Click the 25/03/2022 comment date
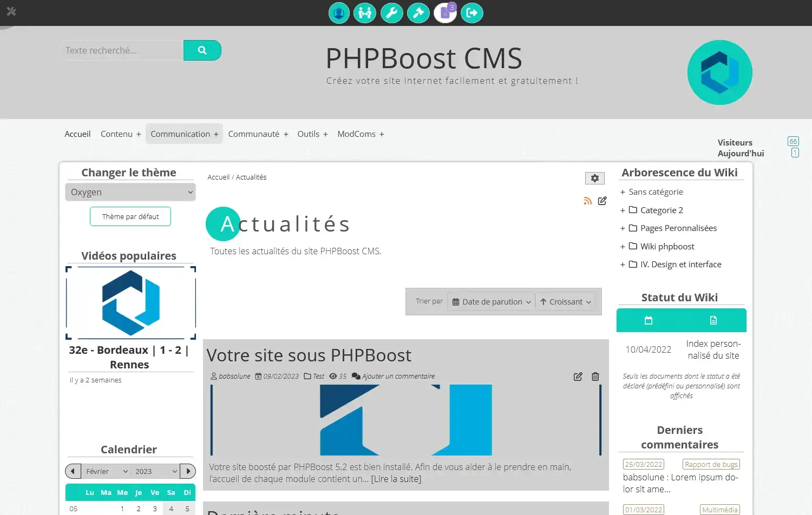Viewport: 812px width, 515px height. coord(643,464)
